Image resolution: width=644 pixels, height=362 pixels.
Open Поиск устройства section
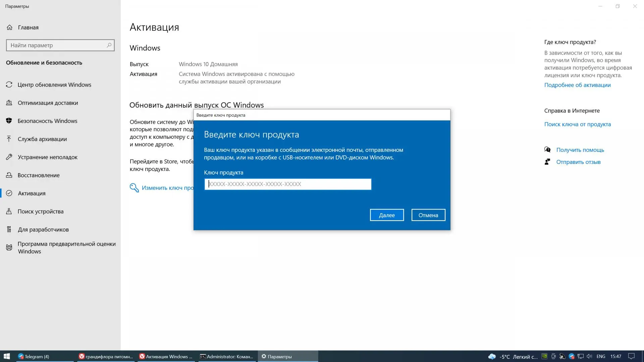click(x=40, y=212)
